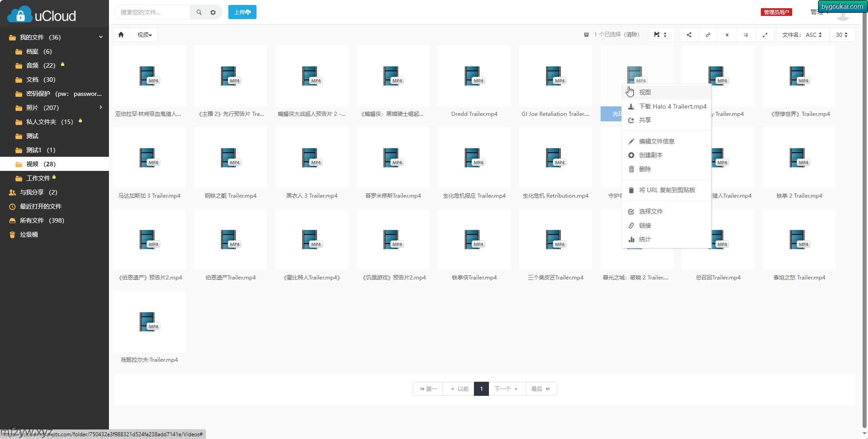Click the Dredd Trailer.mp4 thumbnail

pyautogui.click(x=474, y=76)
